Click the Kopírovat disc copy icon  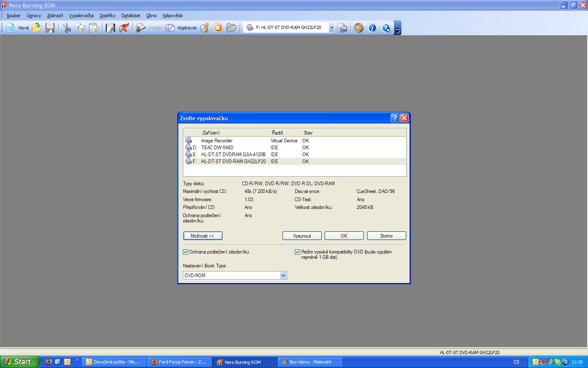[170, 28]
